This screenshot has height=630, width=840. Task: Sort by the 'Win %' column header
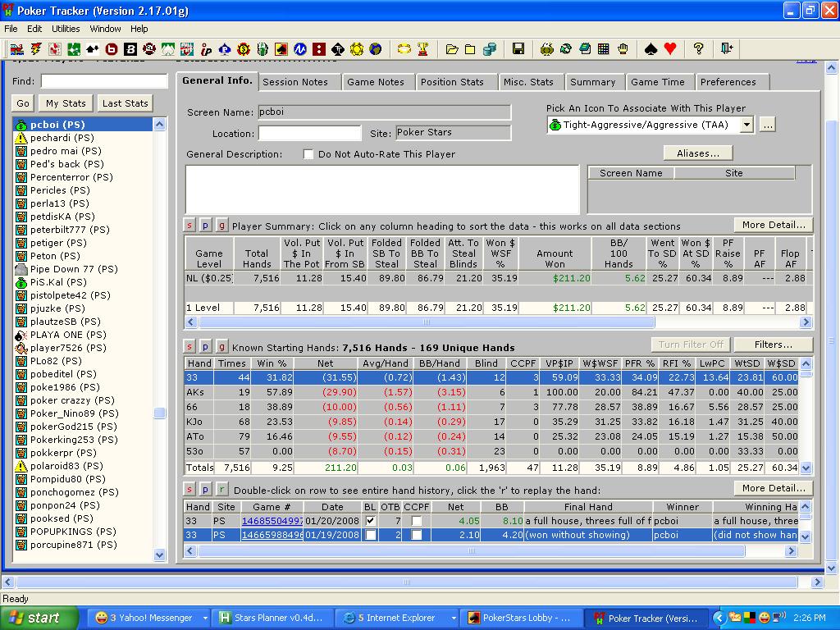[272, 363]
